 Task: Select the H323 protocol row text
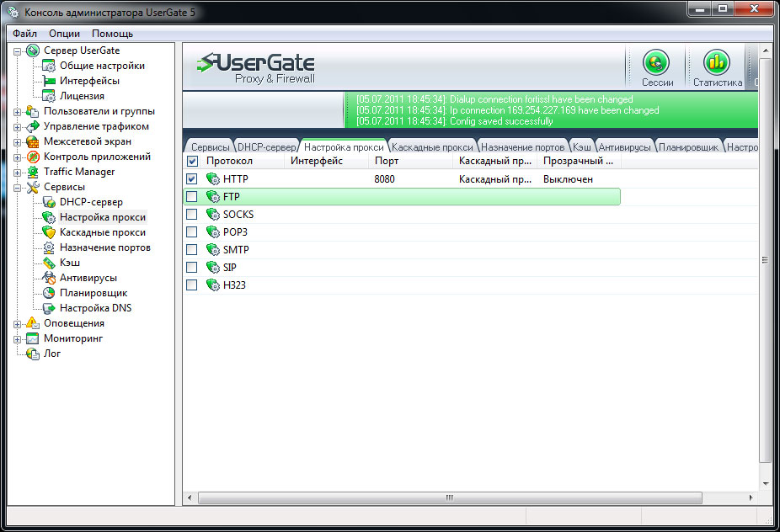[x=234, y=285]
